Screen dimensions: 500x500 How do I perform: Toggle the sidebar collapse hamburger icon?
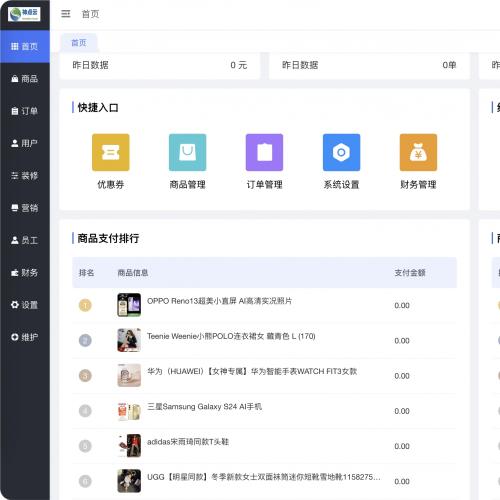pyautogui.click(x=66, y=14)
